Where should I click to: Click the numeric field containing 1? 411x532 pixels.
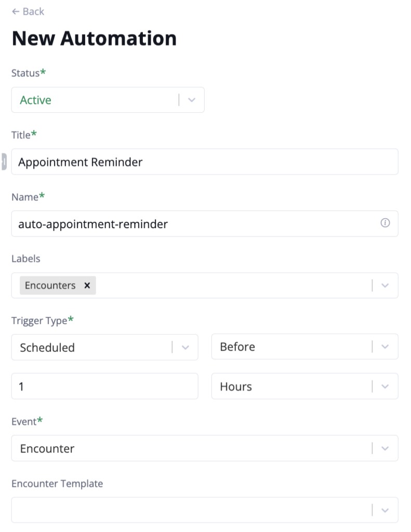pyautogui.click(x=104, y=387)
